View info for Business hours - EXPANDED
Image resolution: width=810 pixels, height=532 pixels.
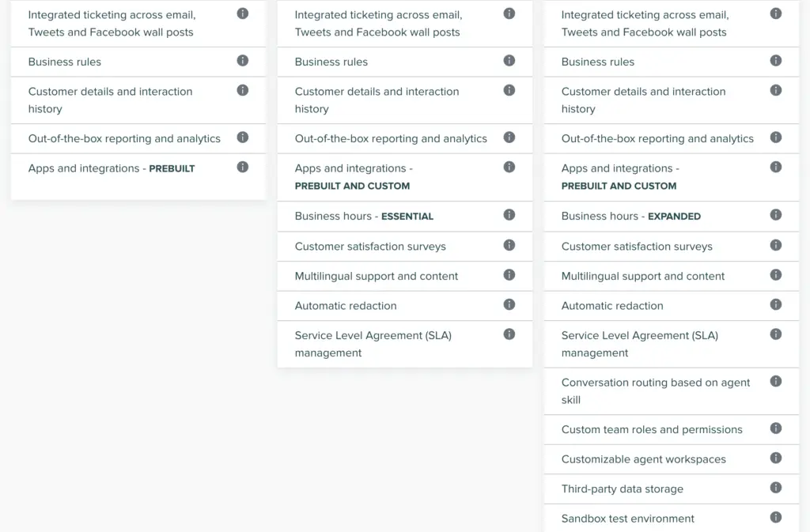click(775, 215)
